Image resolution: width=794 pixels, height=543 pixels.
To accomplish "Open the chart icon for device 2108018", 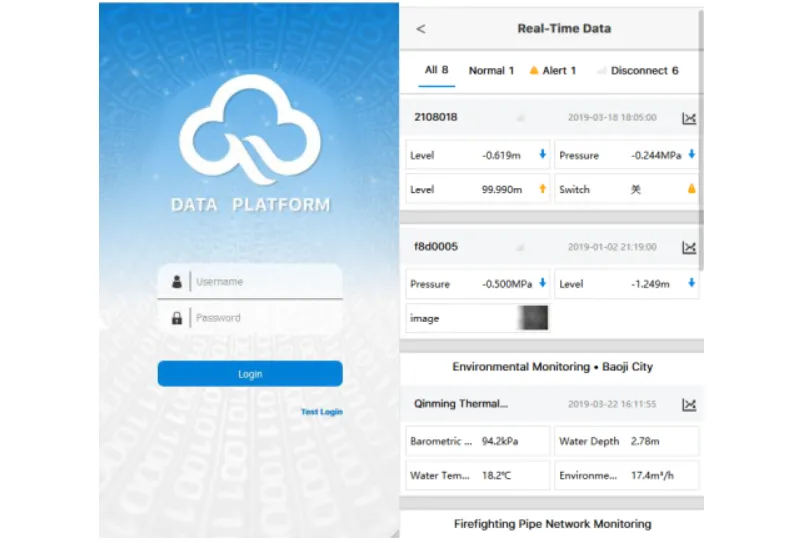I will [689, 118].
